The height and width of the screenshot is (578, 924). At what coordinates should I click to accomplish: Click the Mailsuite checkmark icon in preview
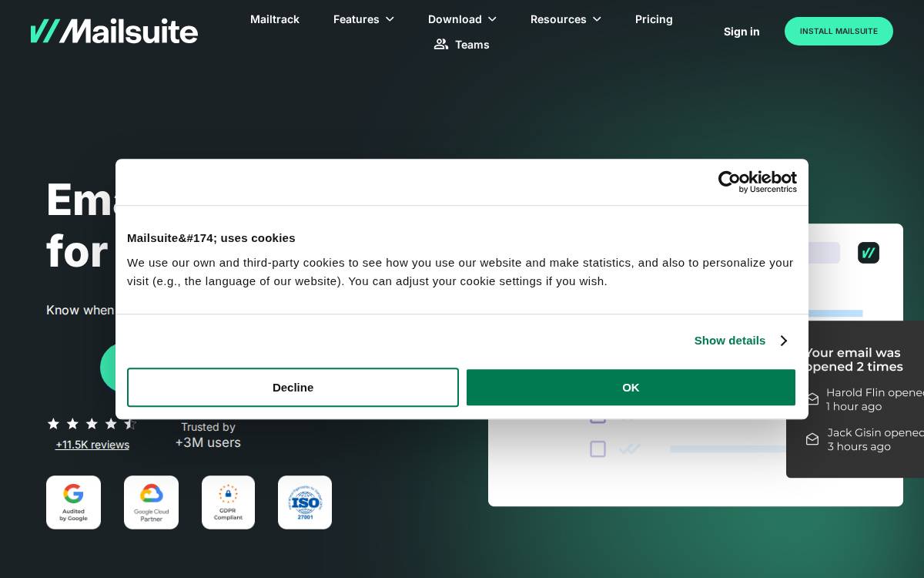click(869, 253)
